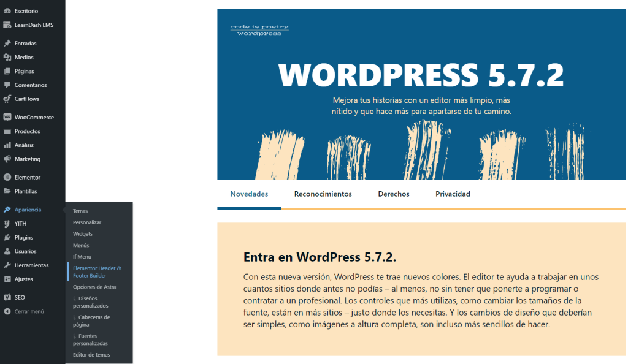628x364 pixels.
Task: Click the Cerrar menú collapse arrow icon
Action: (7, 311)
